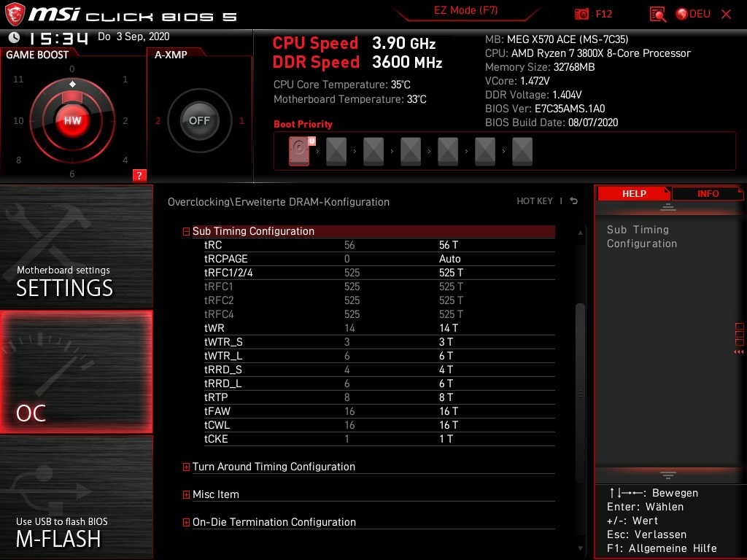Collapse Sub Timing Configuration section
747x560 pixels.
(186, 231)
